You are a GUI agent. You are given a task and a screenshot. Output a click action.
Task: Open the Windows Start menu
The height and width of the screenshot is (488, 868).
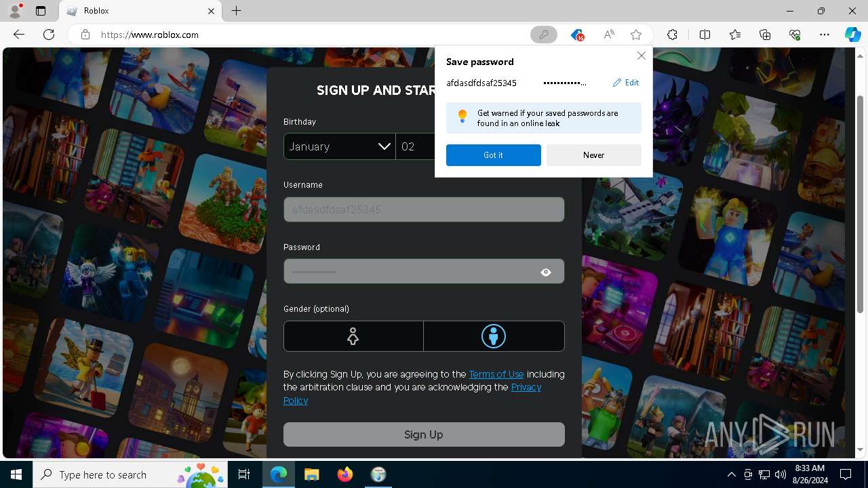coord(16,474)
